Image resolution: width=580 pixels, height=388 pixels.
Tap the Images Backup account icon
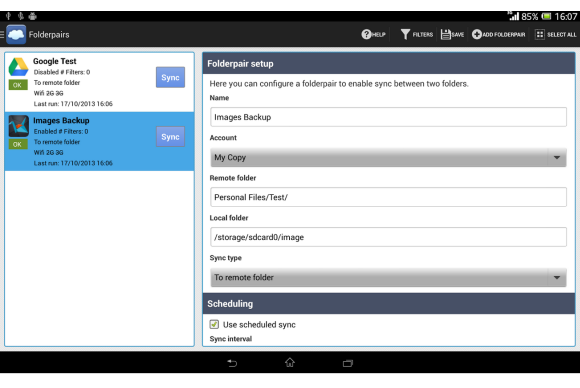click(x=18, y=126)
